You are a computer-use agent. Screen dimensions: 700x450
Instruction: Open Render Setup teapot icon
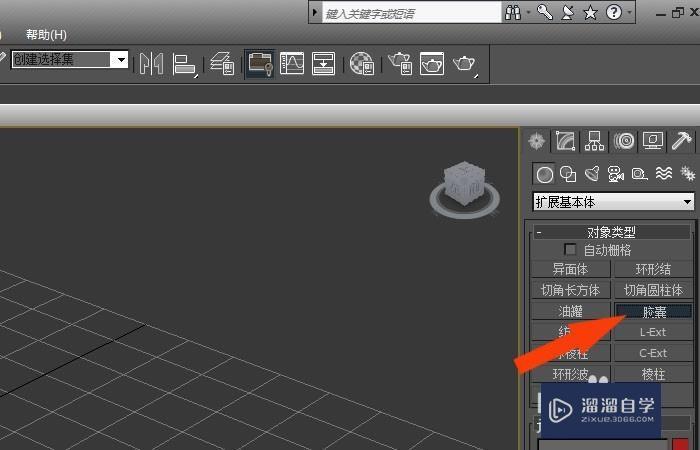400,63
